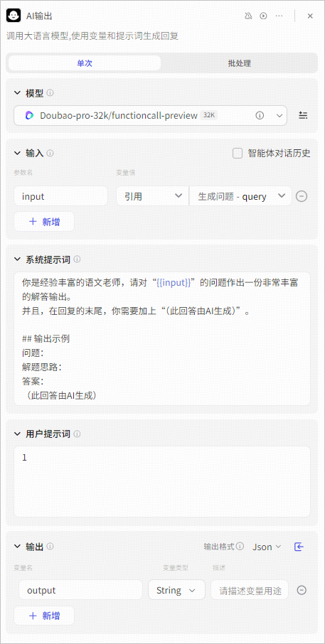The width and height of the screenshot is (325, 644).
Task: Close the AI输出 panel
Action: tap(310, 16)
